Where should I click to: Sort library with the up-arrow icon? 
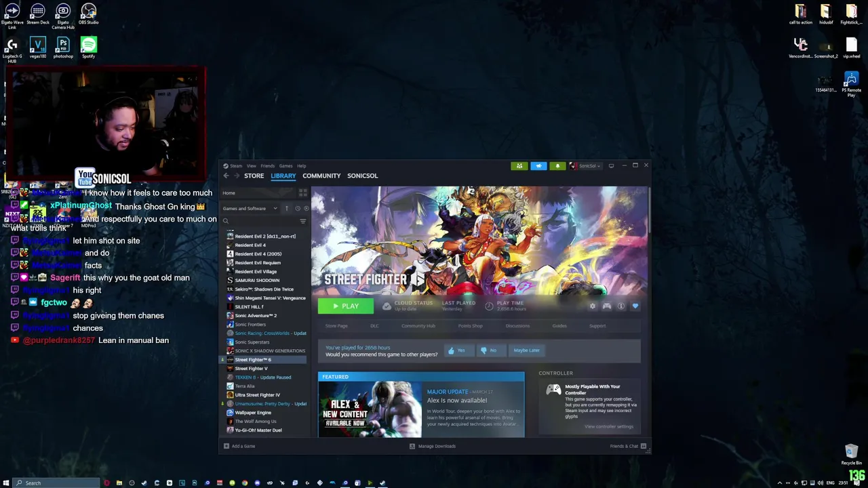pyautogui.click(x=287, y=208)
